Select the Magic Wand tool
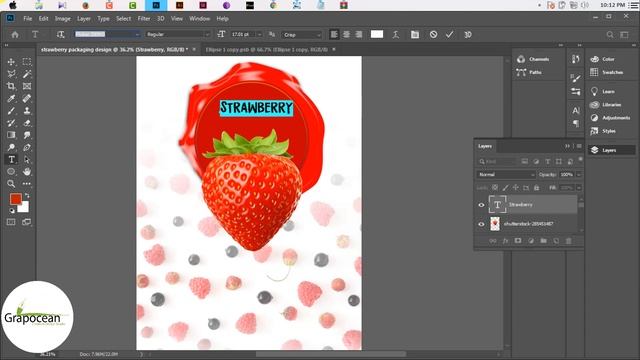 click(x=27, y=74)
